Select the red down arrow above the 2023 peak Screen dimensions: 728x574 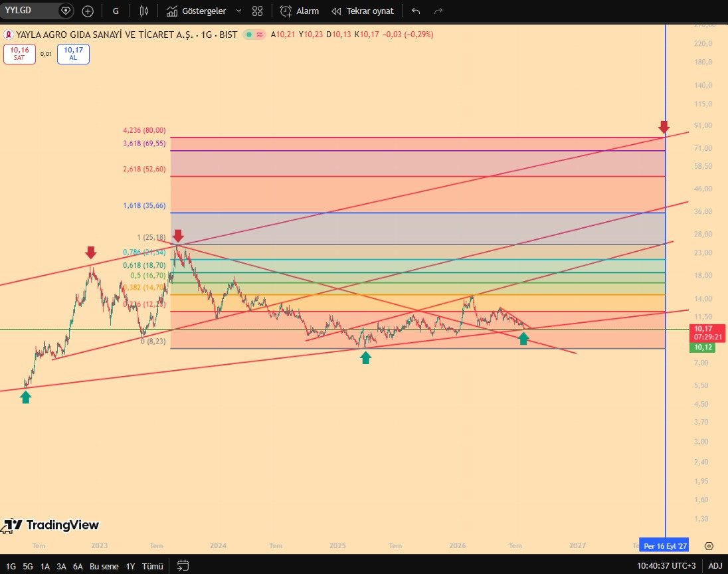point(91,252)
